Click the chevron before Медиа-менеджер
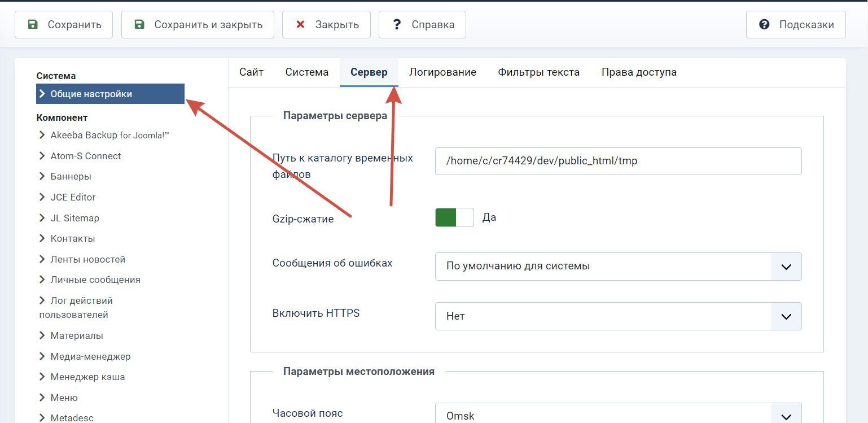Image resolution: width=868 pixels, height=423 pixels. pyautogui.click(x=42, y=356)
